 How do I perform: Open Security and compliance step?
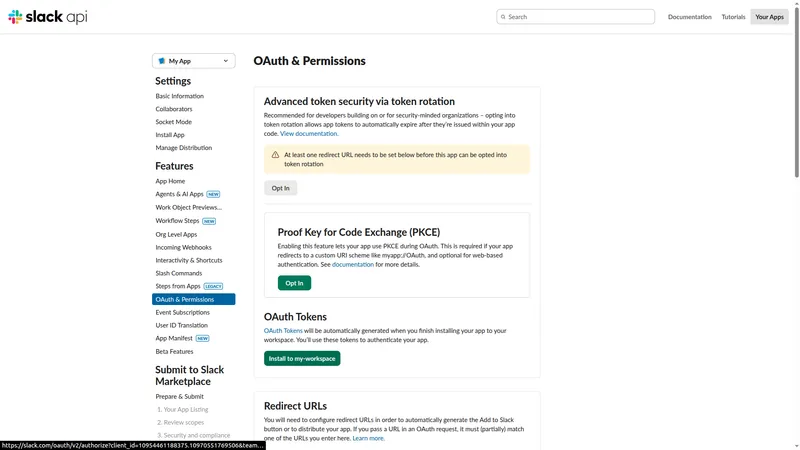pyautogui.click(x=194, y=435)
